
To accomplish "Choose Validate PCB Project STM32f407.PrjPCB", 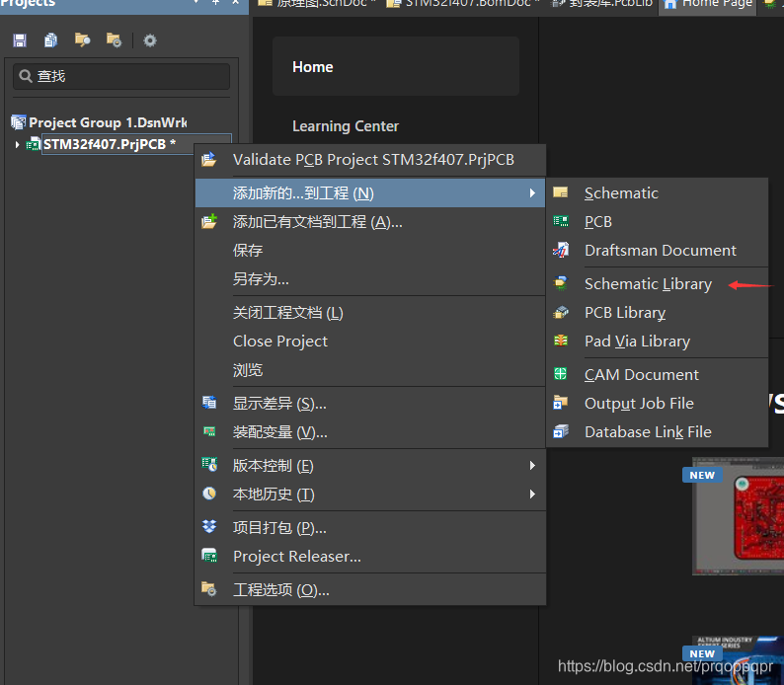I will (x=373, y=160).
